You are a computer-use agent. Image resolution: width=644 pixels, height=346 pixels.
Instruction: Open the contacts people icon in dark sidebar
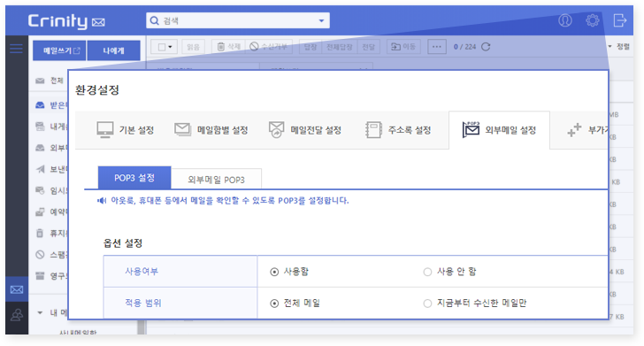click(17, 315)
